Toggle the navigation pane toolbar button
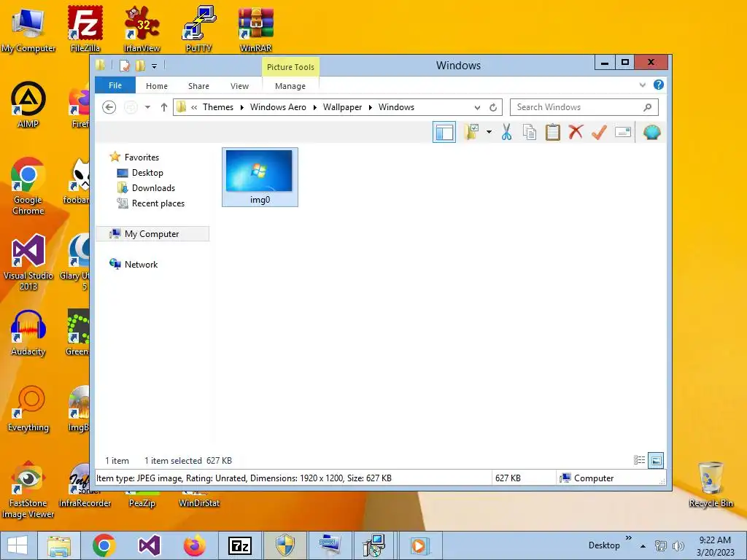The image size is (747, 560). click(x=444, y=132)
